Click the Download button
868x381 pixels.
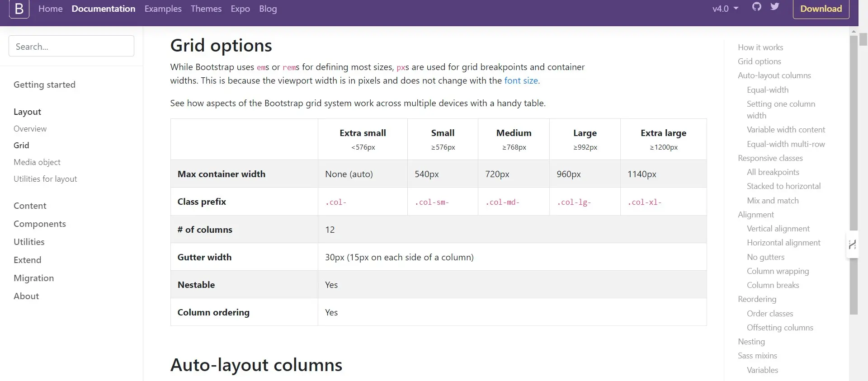point(821,9)
